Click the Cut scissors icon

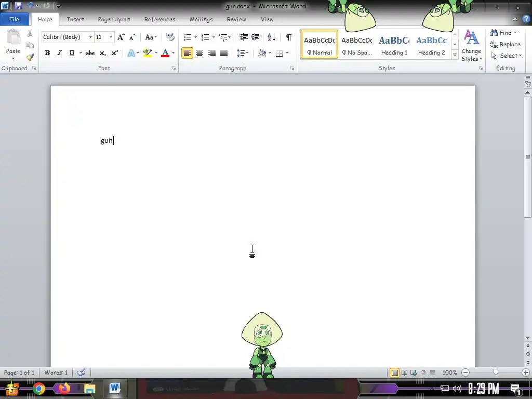tap(30, 33)
